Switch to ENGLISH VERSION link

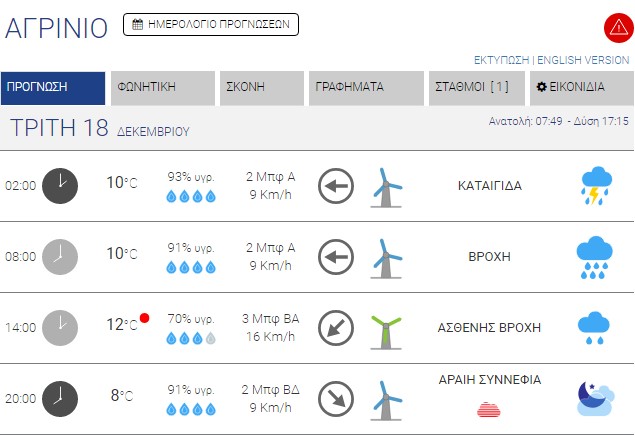[x=584, y=60]
